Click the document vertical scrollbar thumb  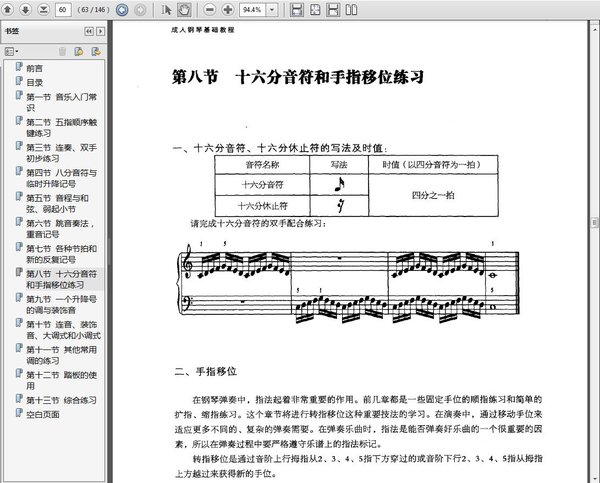(595, 223)
